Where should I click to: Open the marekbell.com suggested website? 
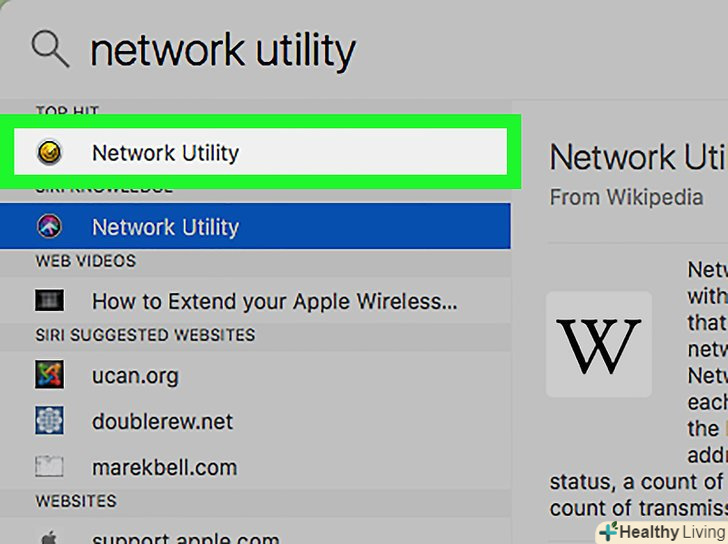click(x=164, y=467)
